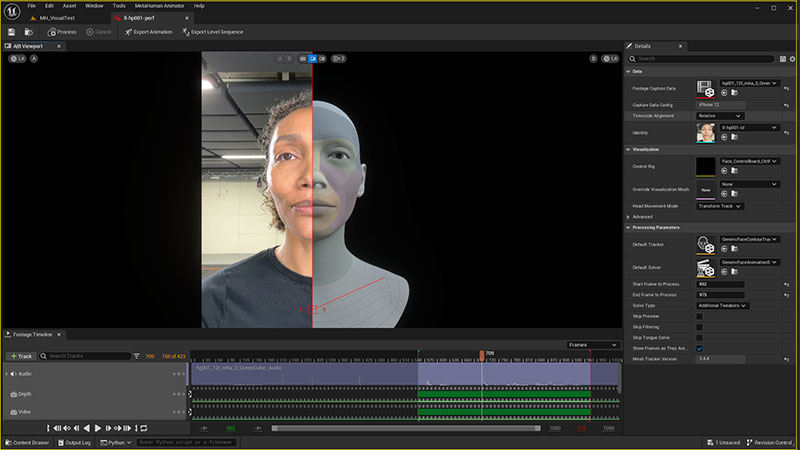
Task: Open the File menu
Action: (x=32, y=6)
